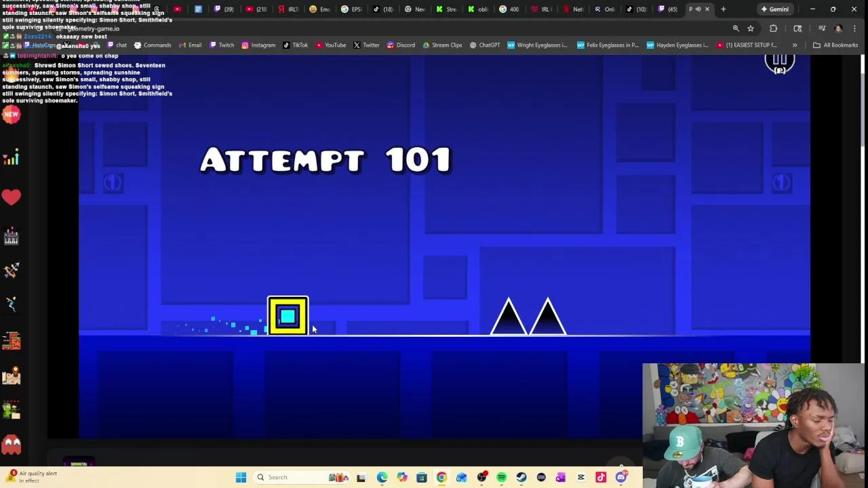
Task: Open Air quality alert widget
Action: coord(31,477)
